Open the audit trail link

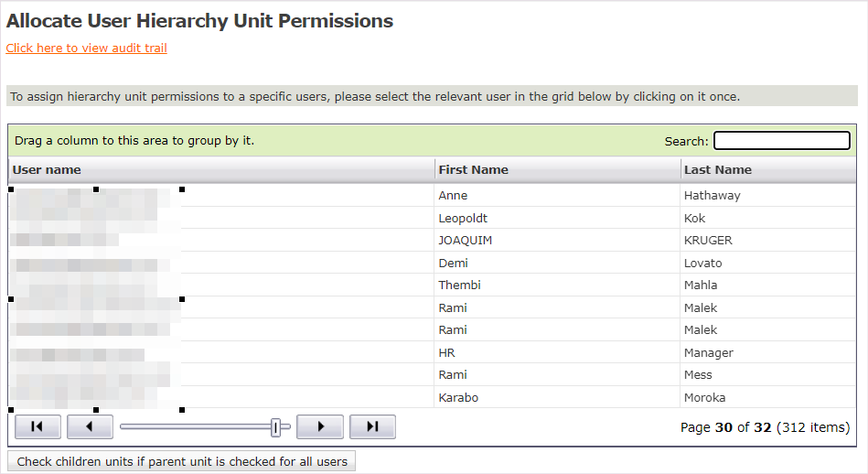(x=86, y=48)
